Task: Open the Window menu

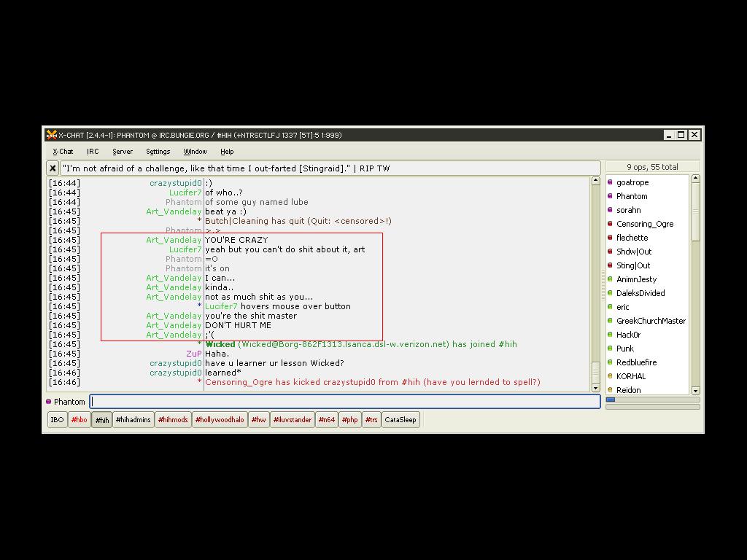Action: [195, 152]
